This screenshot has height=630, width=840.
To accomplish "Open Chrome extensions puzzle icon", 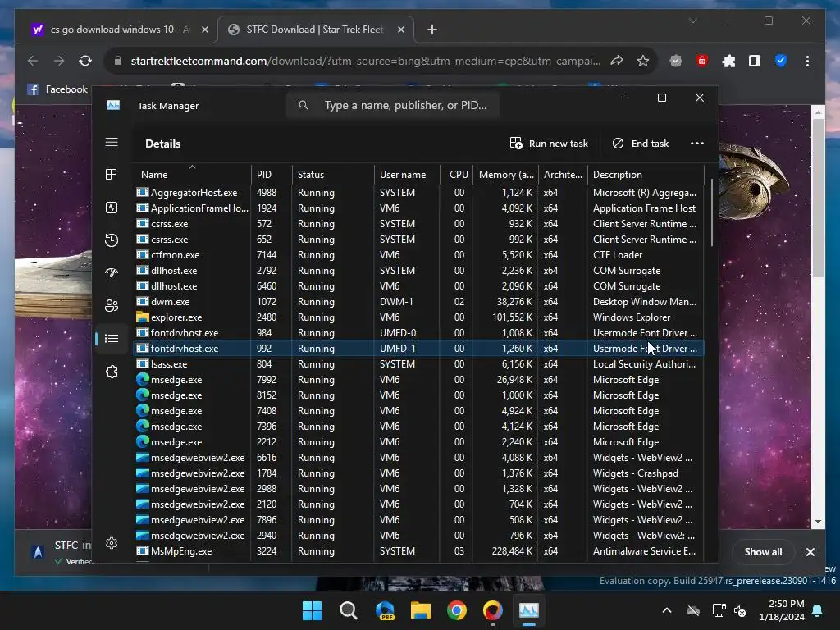I will (728, 61).
